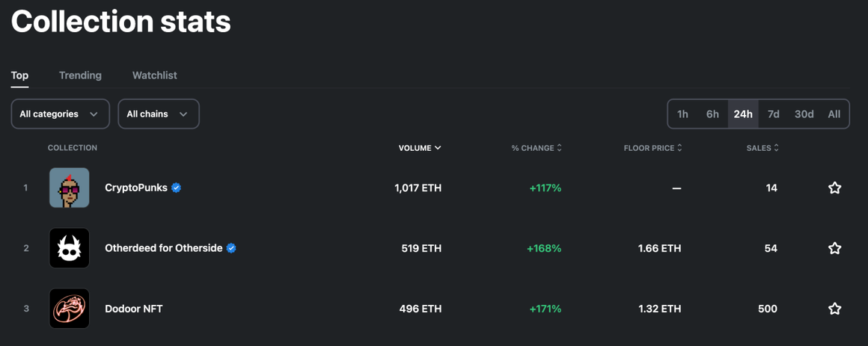Image resolution: width=868 pixels, height=346 pixels.
Task: Expand the All categories dropdown
Action: coord(61,114)
